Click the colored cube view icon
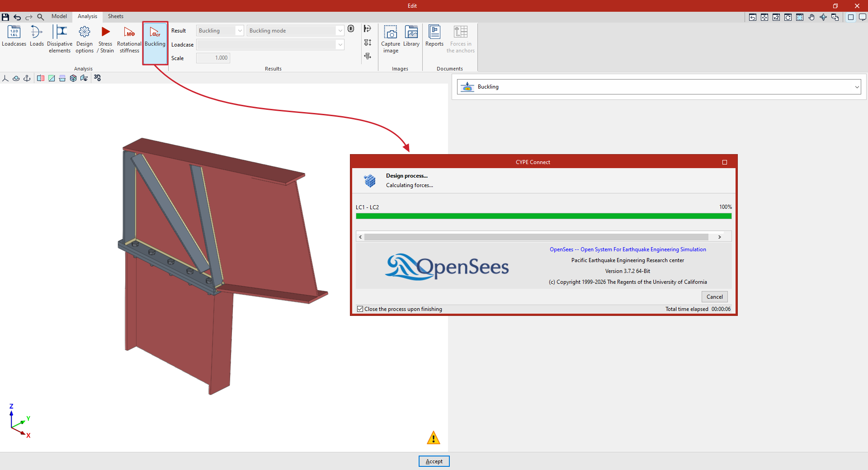The height and width of the screenshot is (470, 868). (x=73, y=78)
